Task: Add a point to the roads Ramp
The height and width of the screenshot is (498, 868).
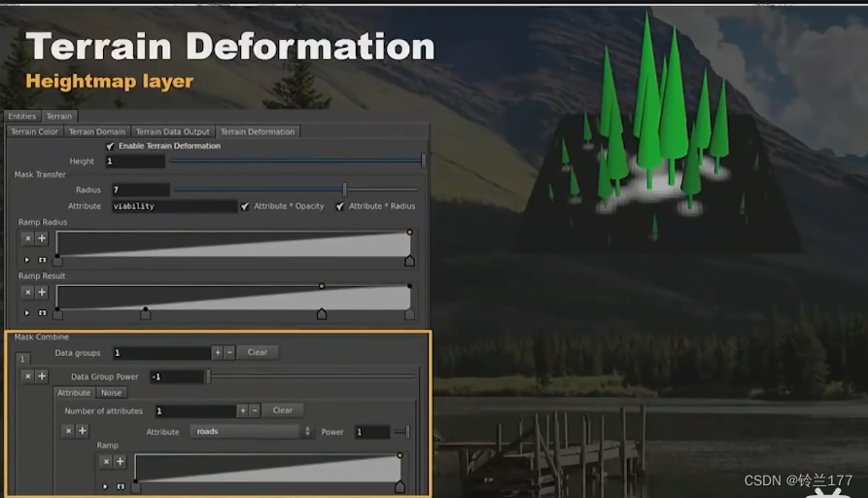Action: (x=120, y=461)
